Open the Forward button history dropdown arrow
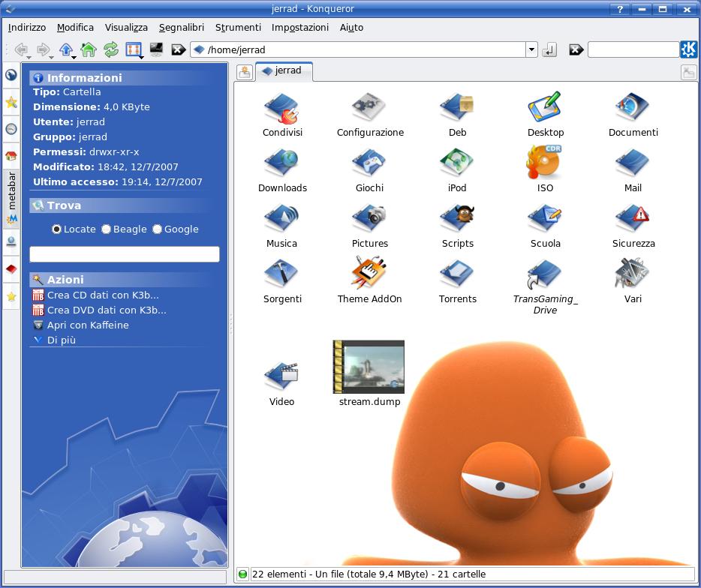The image size is (701, 588). click(x=52, y=57)
